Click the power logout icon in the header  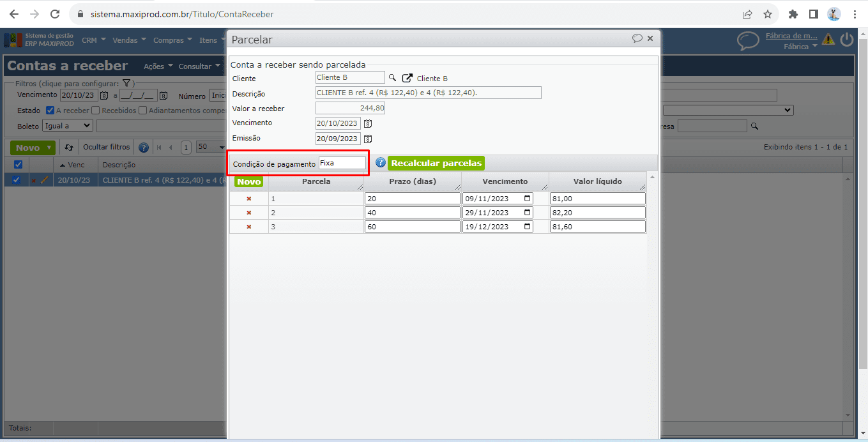tap(847, 40)
